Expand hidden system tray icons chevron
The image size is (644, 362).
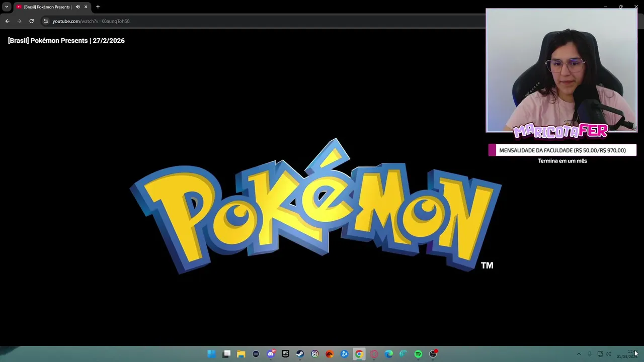(579, 354)
